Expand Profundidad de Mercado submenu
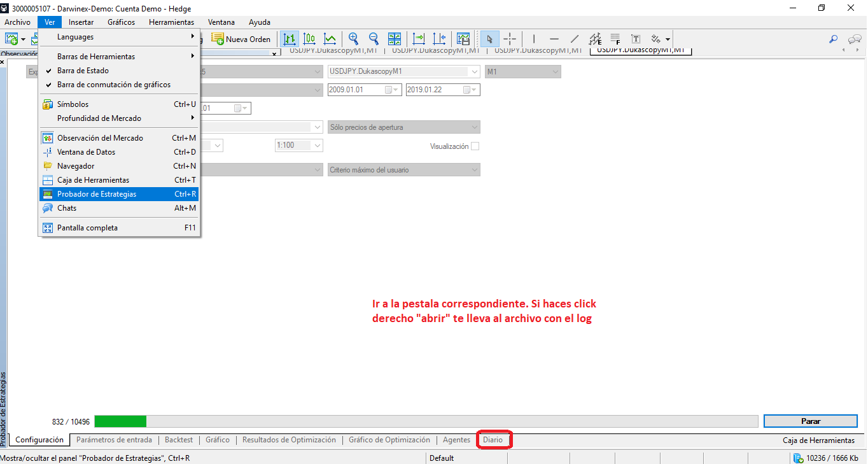 click(120, 118)
